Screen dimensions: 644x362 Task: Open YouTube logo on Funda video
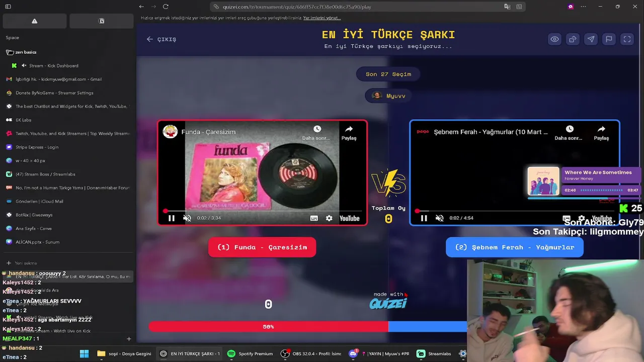pyautogui.click(x=349, y=218)
